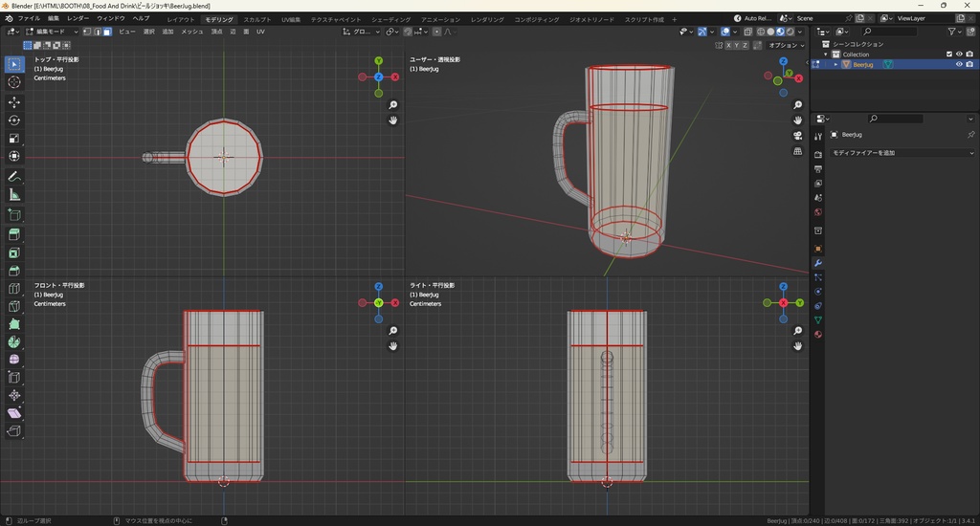Open the pivot point dropdown
The height and width of the screenshot is (526, 980).
click(x=392, y=32)
